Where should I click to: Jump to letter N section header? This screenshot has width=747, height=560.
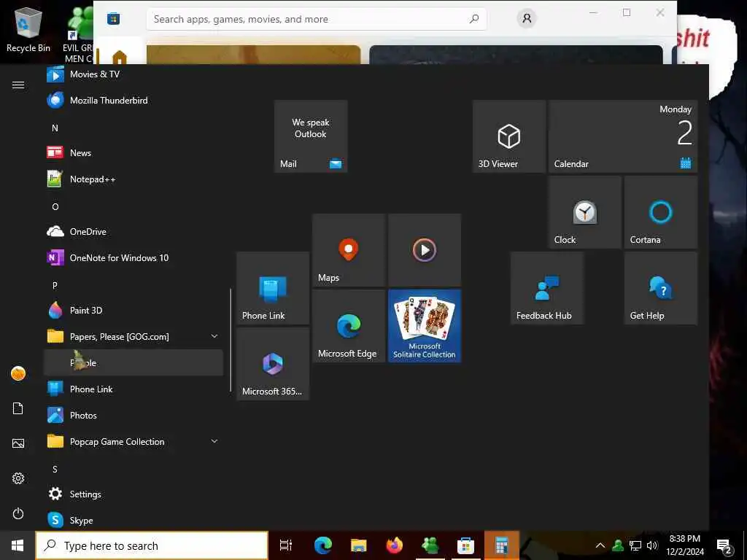[x=55, y=128]
